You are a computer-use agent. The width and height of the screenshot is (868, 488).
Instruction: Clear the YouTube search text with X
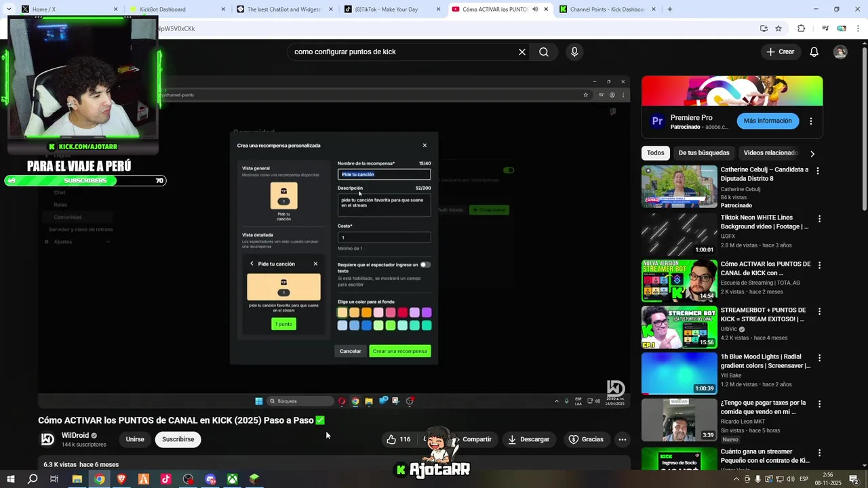pyautogui.click(x=522, y=52)
